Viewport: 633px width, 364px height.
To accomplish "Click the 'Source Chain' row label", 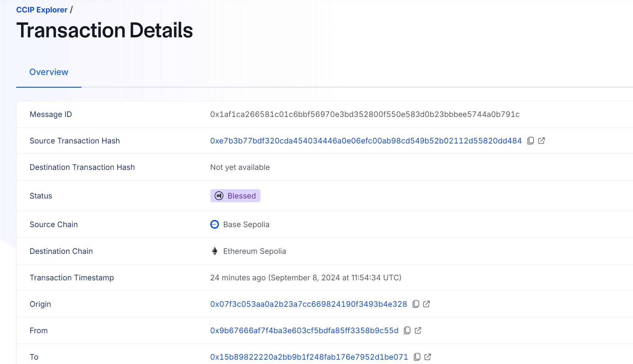I will pos(54,224).
